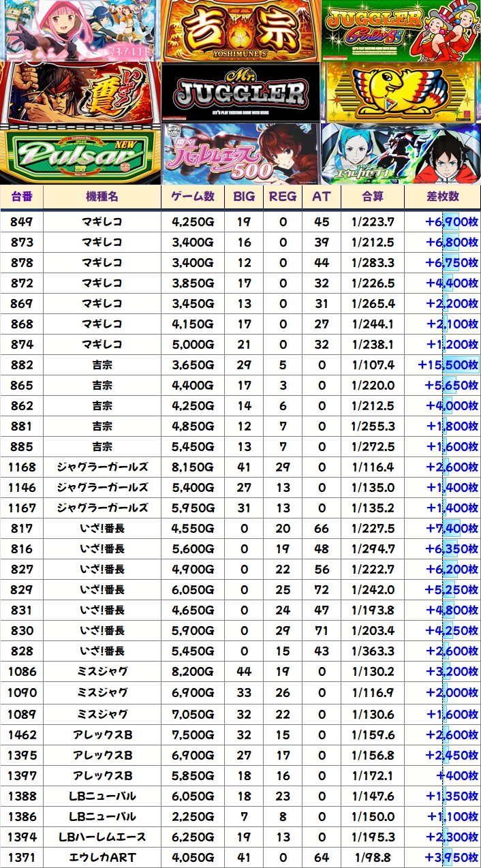Click the 1/107.4 rate in row 882

click(x=373, y=365)
